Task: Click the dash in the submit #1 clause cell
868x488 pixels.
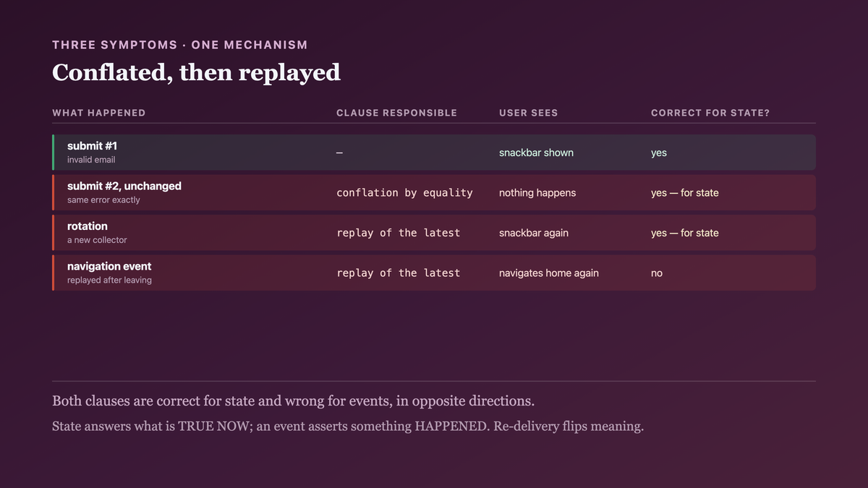Action: click(340, 153)
